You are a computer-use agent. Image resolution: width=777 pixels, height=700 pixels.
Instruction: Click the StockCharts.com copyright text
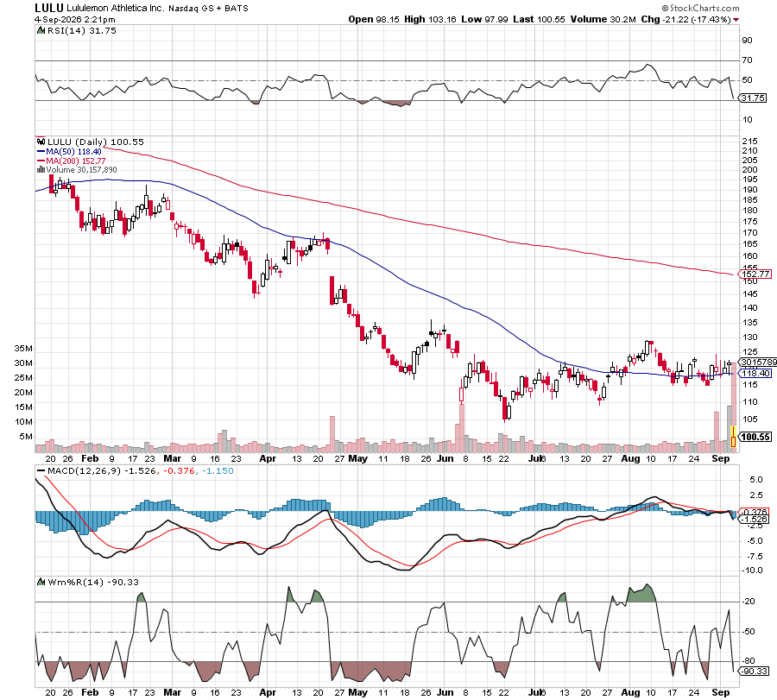click(700, 9)
